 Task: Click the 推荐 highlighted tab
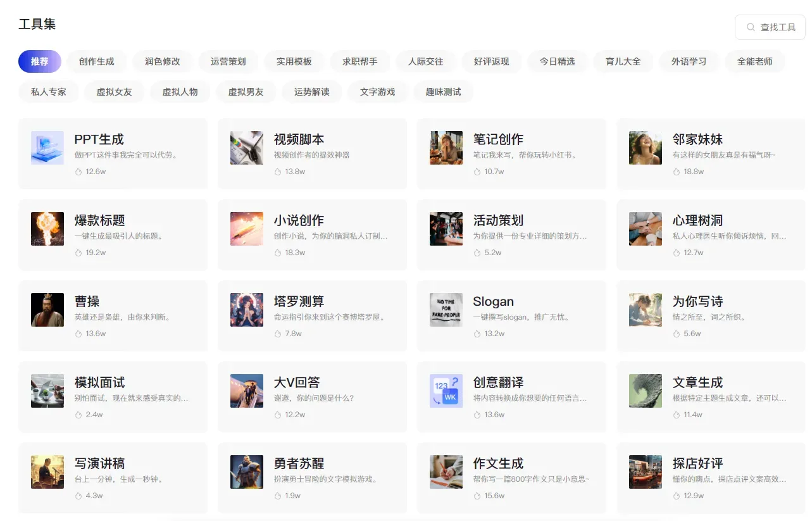point(40,61)
